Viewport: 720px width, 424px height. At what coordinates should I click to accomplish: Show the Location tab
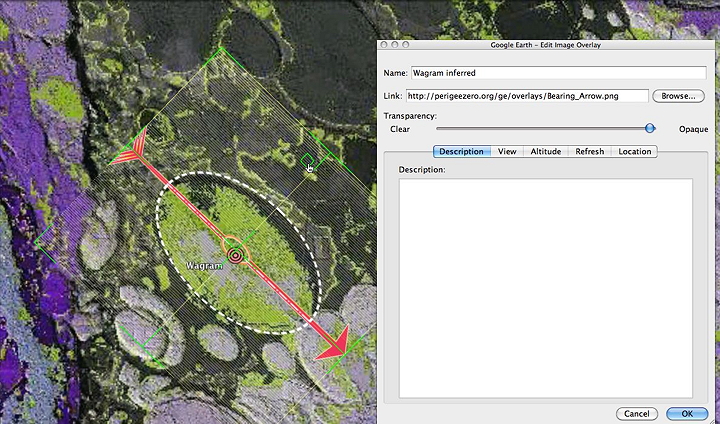634,151
